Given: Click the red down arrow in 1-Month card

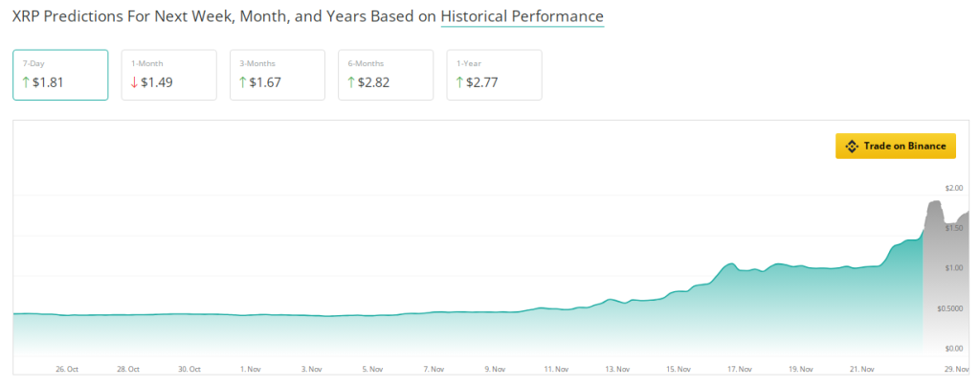Looking at the screenshot, I should (x=134, y=82).
